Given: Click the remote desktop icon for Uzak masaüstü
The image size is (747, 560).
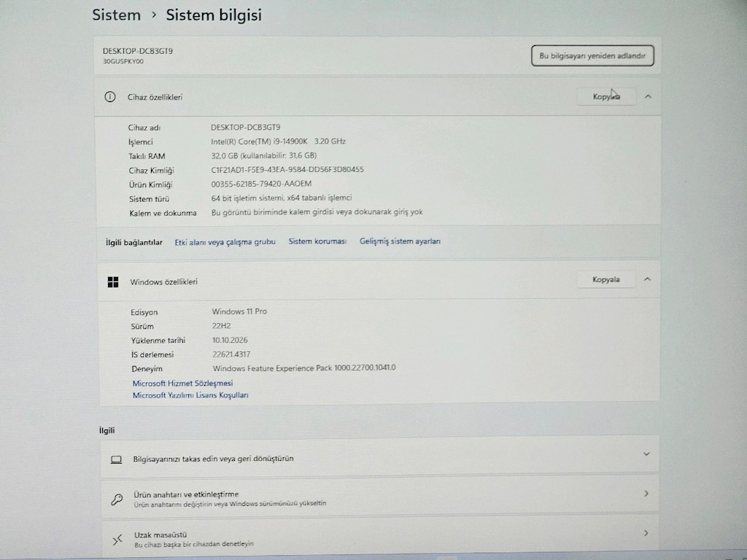Looking at the screenshot, I should [x=117, y=540].
